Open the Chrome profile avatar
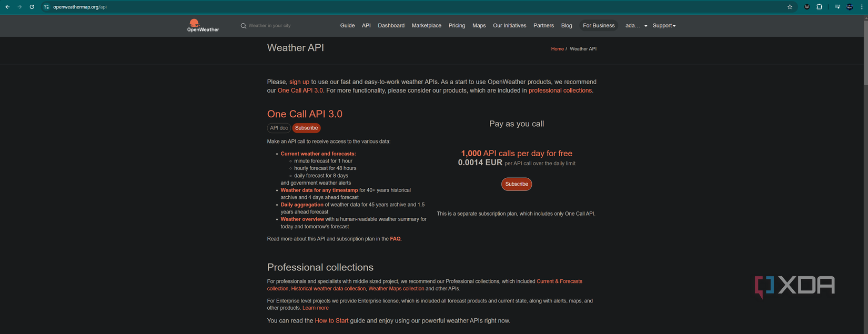The image size is (868, 334). pyautogui.click(x=850, y=7)
